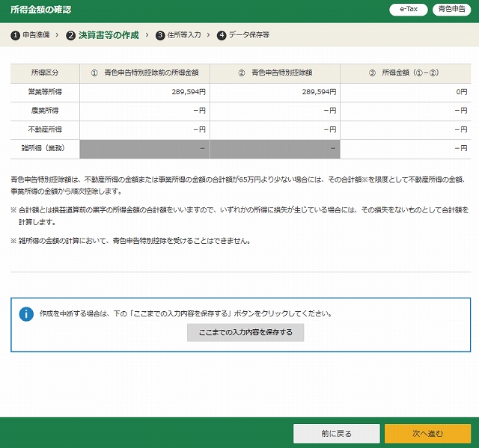Select the 0円 cell for 営業等所得

[x=409, y=91]
